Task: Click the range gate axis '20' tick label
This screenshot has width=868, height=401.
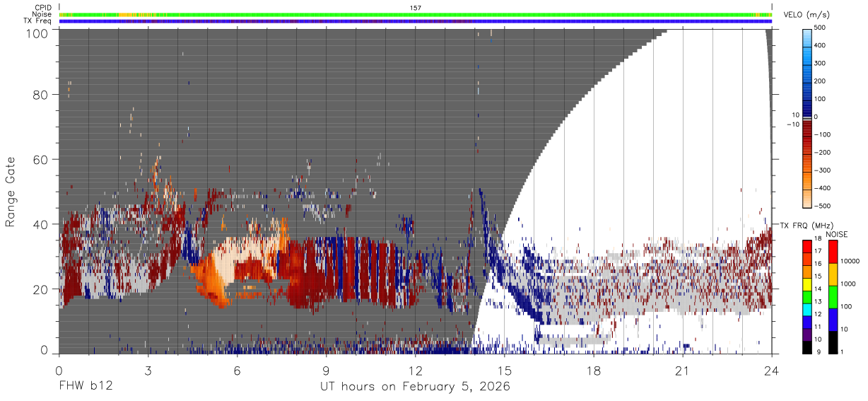Action: pos(41,289)
